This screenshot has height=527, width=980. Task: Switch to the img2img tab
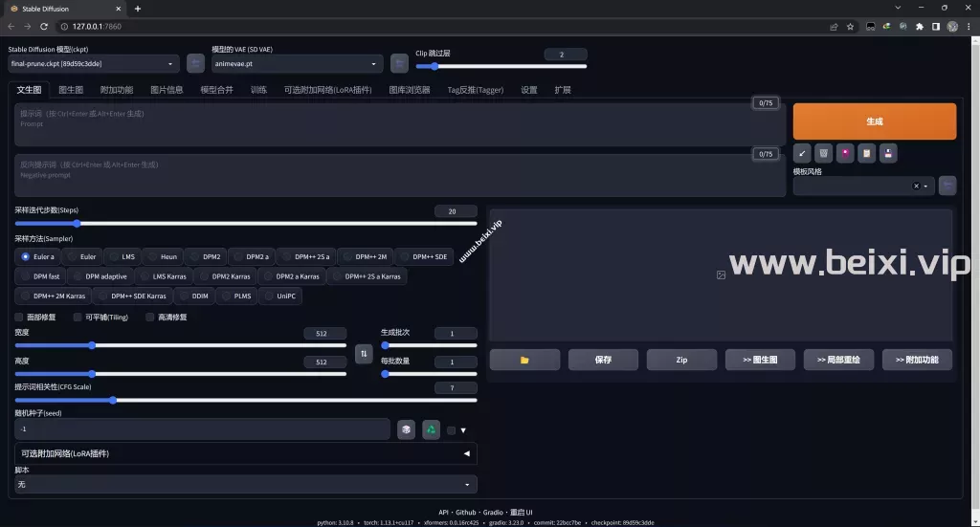click(x=71, y=90)
